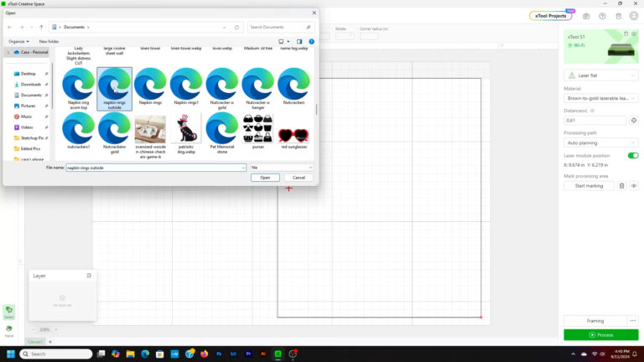Open the Material dropdown
644x362 pixels.
602,98
